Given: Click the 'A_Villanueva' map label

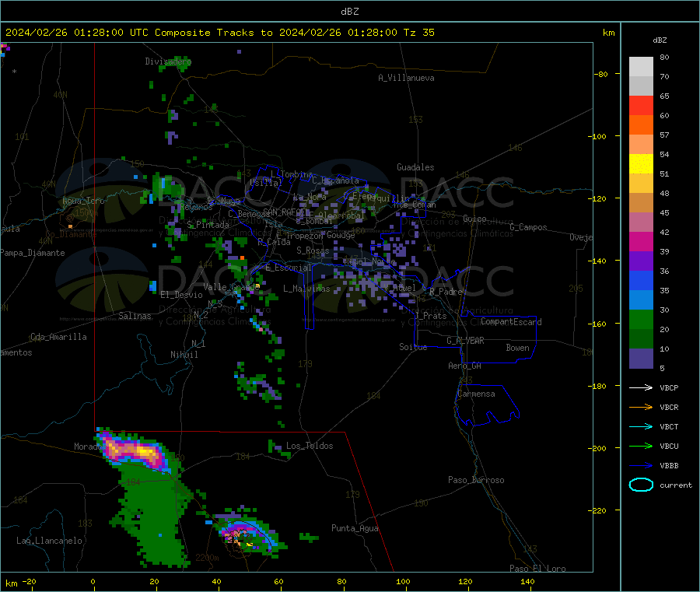Looking at the screenshot, I should tap(406, 78).
